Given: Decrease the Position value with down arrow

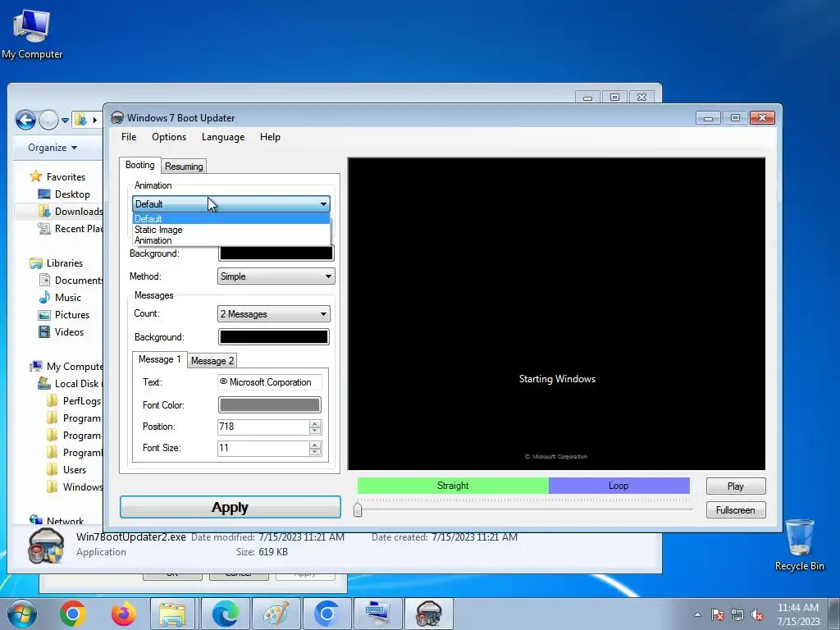Looking at the screenshot, I should [x=315, y=431].
